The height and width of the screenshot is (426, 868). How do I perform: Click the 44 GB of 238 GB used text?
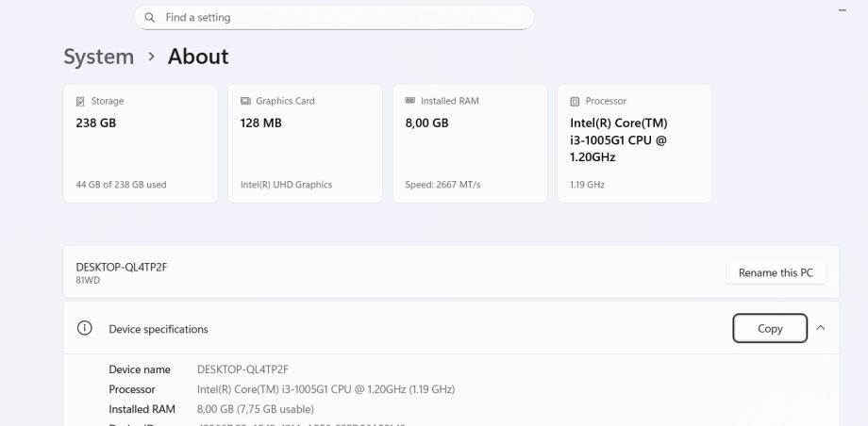(121, 185)
